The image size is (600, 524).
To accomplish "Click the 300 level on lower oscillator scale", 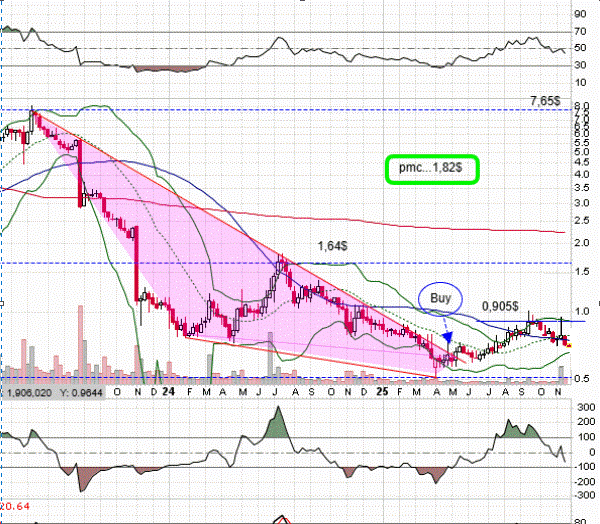I will click(x=583, y=405).
